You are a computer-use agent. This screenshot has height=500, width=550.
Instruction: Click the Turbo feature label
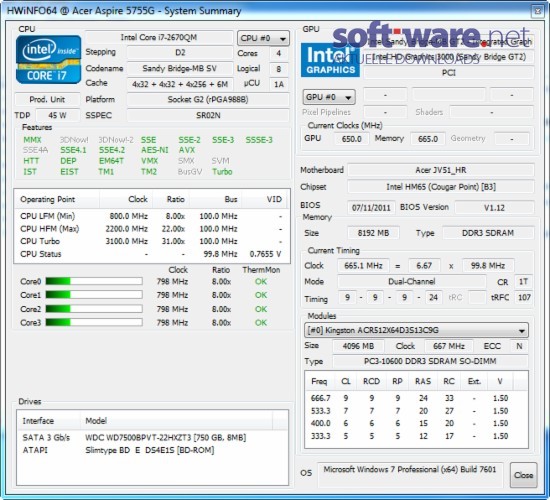point(222,172)
